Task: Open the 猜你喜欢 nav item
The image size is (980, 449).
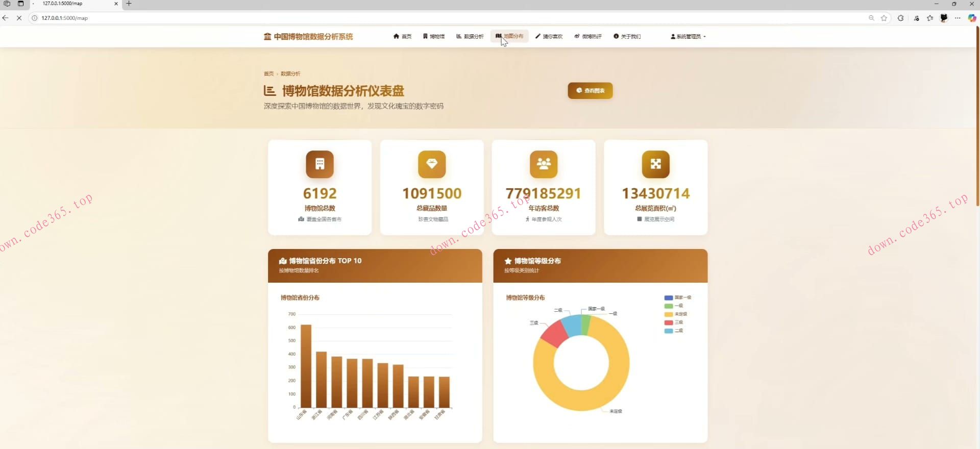Action: point(549,37)
